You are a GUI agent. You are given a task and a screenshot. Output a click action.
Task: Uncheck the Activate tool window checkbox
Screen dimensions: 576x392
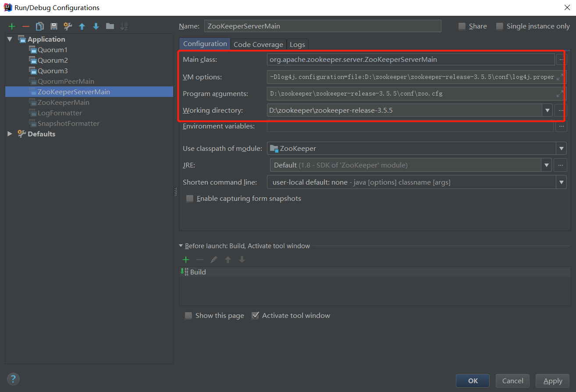pos(255,316)
